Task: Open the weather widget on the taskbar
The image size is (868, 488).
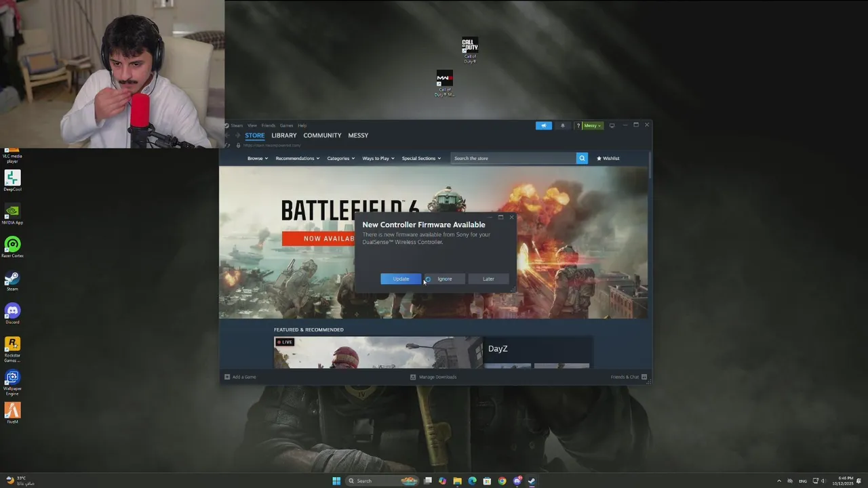Action: (x=19, y=481)
